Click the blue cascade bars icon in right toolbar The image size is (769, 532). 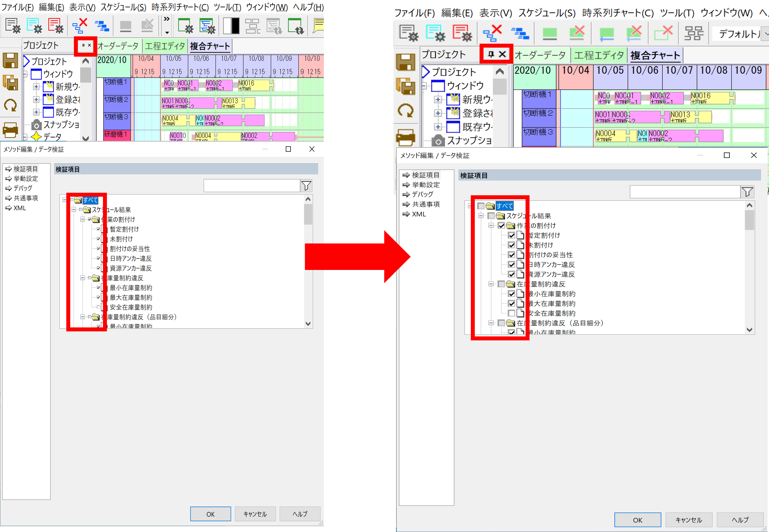(x=520, y=33)
